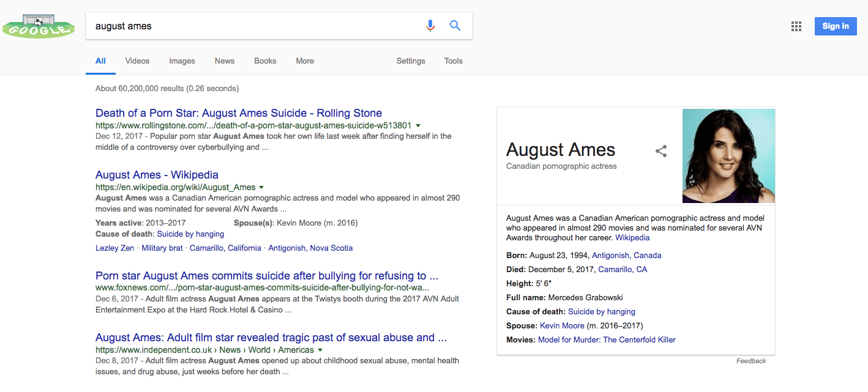The height and width of the screenshot is (392, 868).
Task: Click 'Full name: Mercedes Grabowski' text
Action: tap(564, 298)
